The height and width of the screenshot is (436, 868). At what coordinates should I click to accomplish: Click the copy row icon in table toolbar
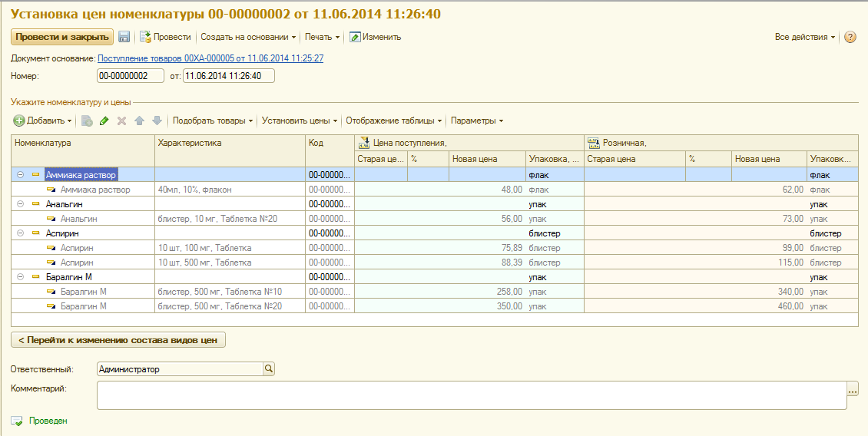tap(87, 121)
